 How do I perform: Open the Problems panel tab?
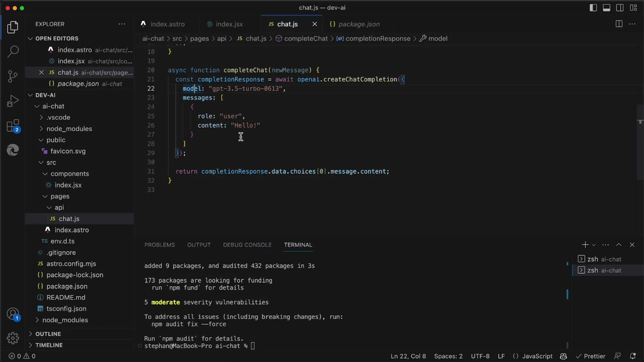point(159,245)
